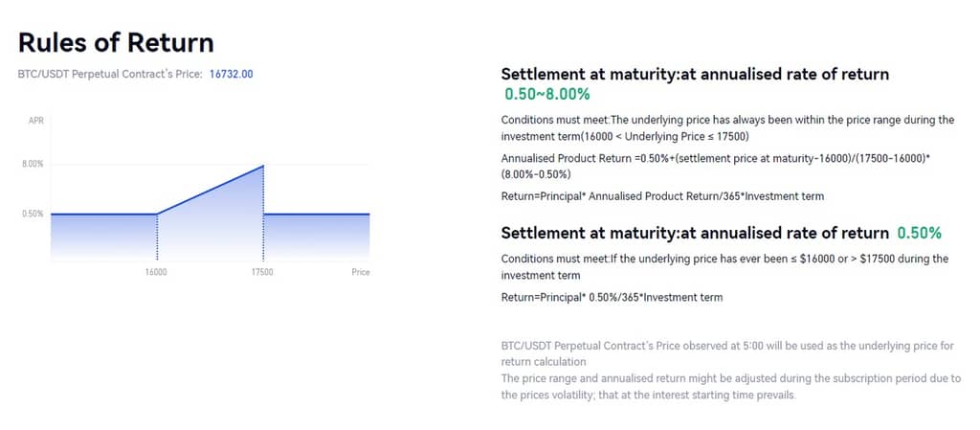
Task: Click the 17500 price axis label
Action: click(x=262, y=273)
